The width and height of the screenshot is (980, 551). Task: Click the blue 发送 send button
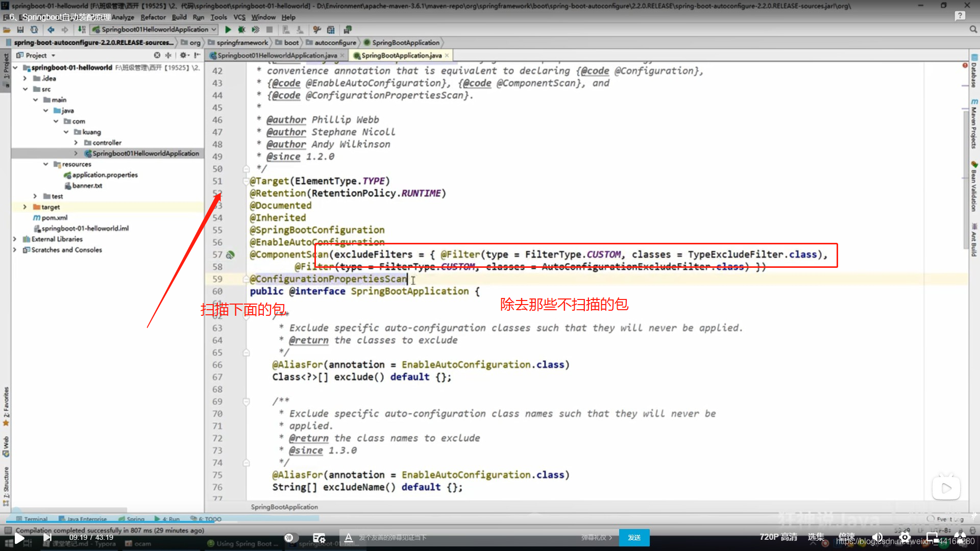tap(634, 537)
